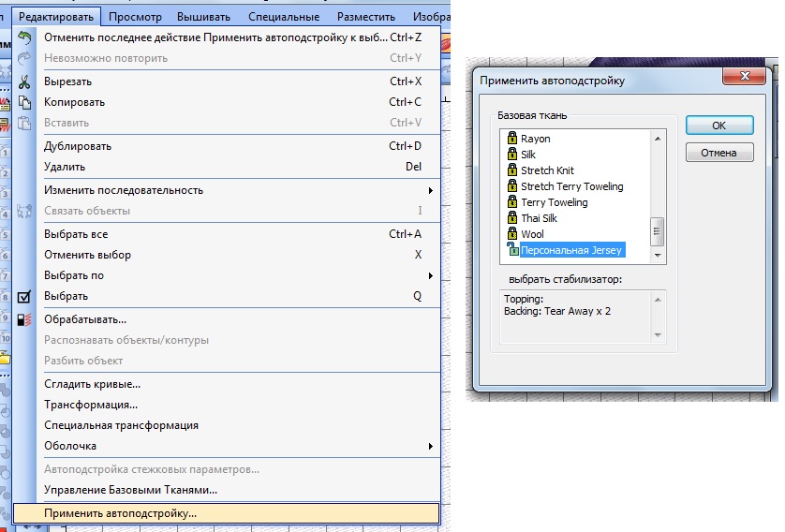785x532 pixels.
Task: Click the checkbox icon beside Выбрать
Action: coord(24,296)
